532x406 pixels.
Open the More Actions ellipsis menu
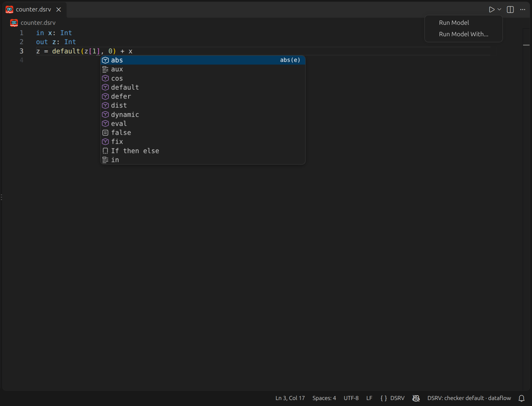point(522,10)
